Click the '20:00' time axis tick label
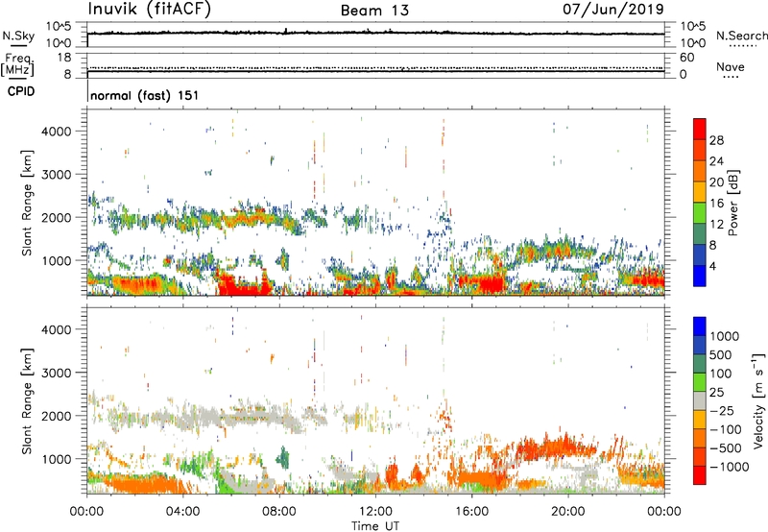 [x=567, y=512]
